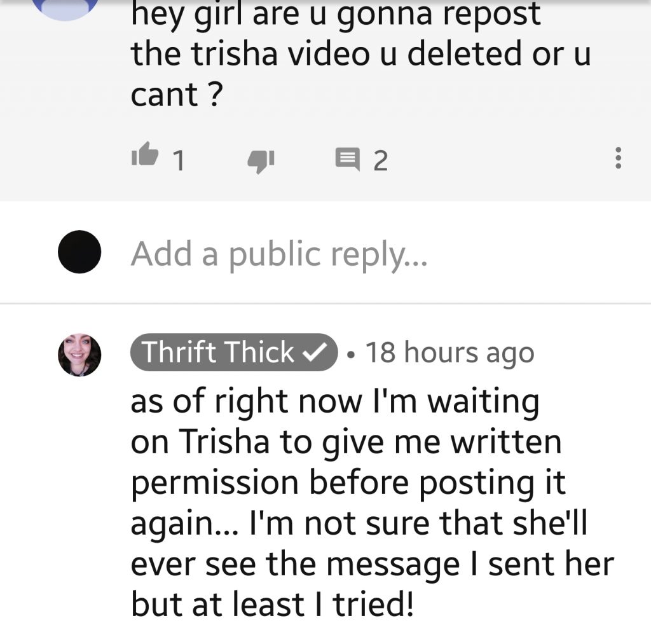Click the black circular user avatar

[79, 252]
